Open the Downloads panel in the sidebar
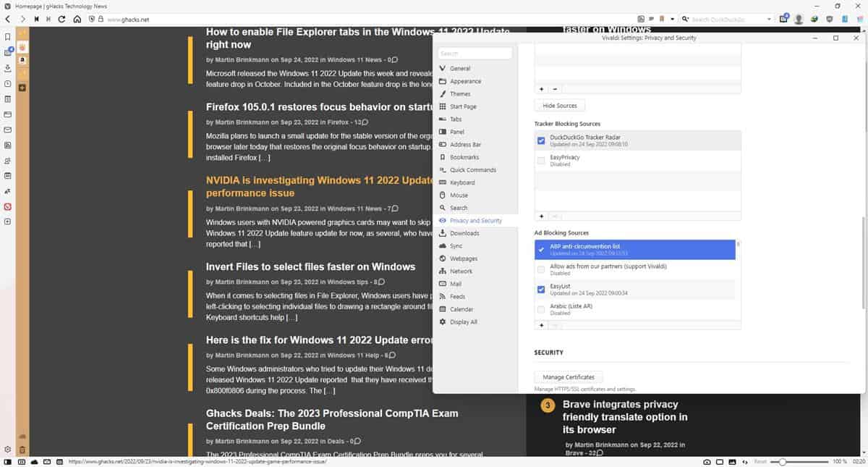The image size is (868, 467). click(7, 67)
